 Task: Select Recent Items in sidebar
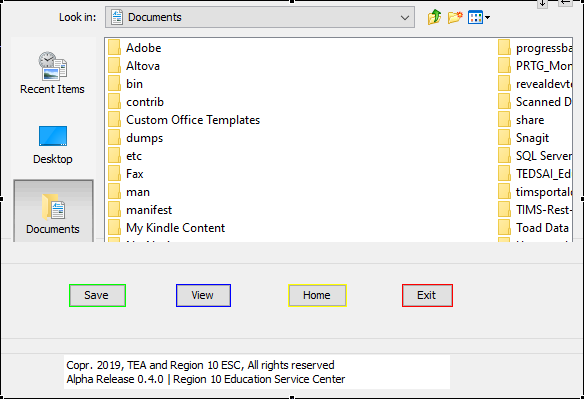point(53,73)
